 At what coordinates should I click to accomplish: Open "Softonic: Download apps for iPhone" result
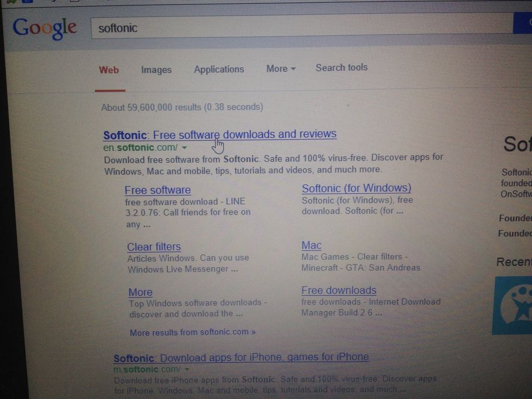(x=241, y=357)
